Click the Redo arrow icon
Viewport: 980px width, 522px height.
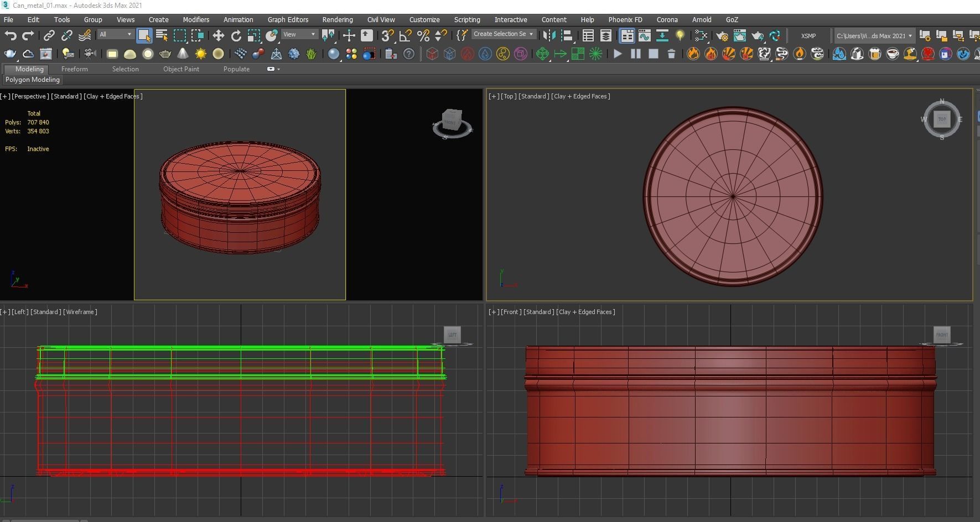(28, 35)
